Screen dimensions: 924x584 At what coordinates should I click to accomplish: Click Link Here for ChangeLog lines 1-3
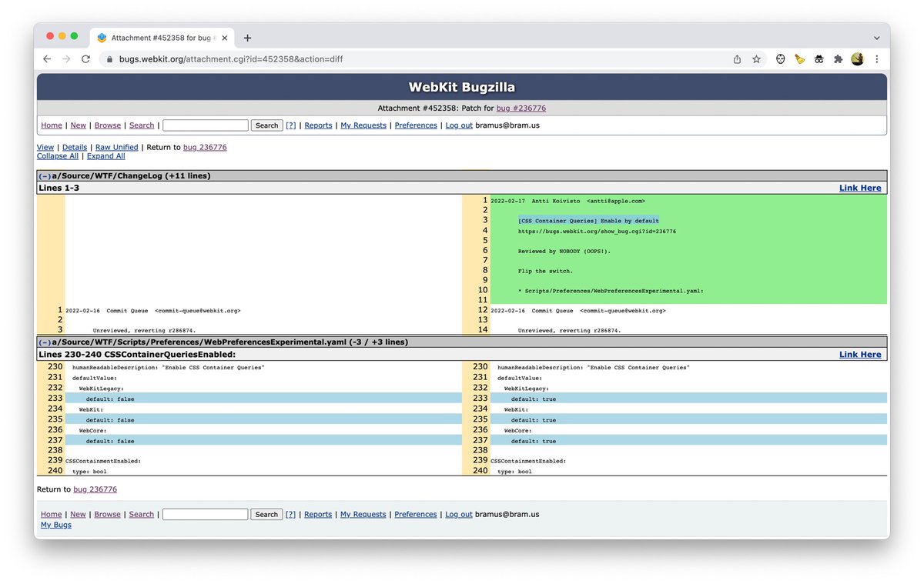pos(860,188)
